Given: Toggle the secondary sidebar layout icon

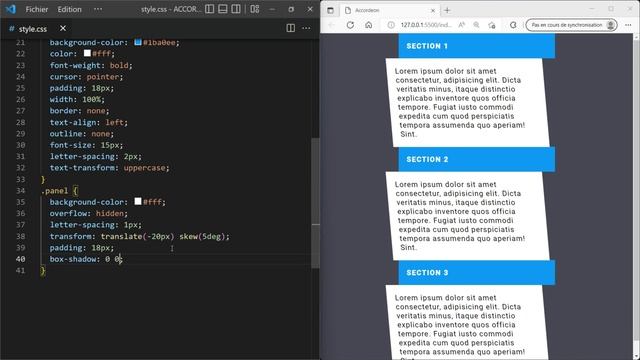Looking at the screenshot, I should click(236, 9).
